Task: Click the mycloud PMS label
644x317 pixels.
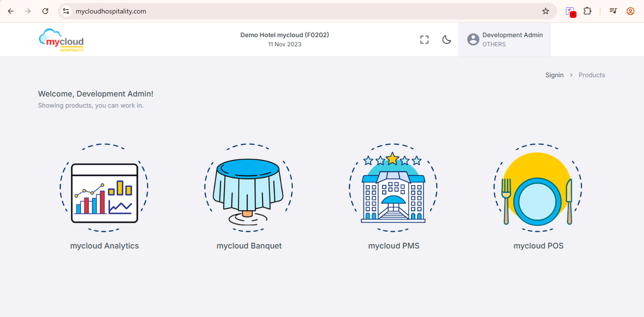Action: 394,246
